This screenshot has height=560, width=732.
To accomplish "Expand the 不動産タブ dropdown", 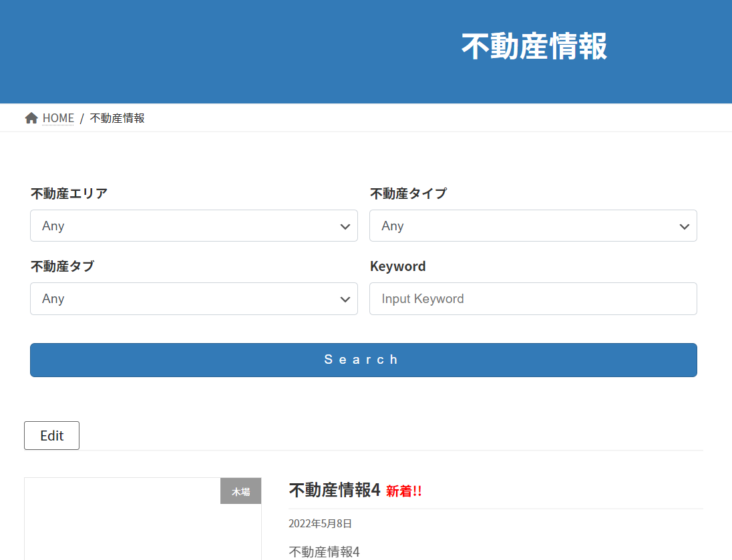I will pos(194,298).
